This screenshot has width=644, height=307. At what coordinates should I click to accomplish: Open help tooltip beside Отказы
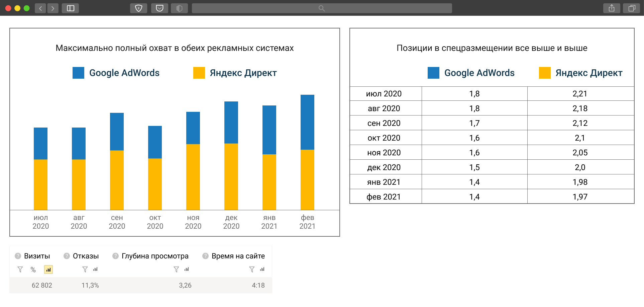coord(67,256)
